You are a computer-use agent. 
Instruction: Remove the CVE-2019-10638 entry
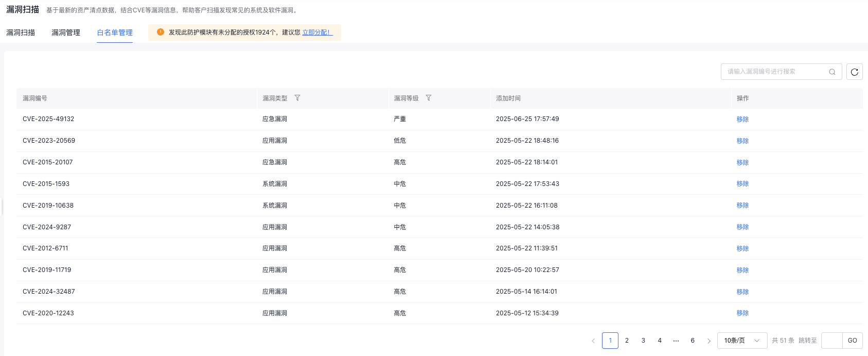(742, 205)
